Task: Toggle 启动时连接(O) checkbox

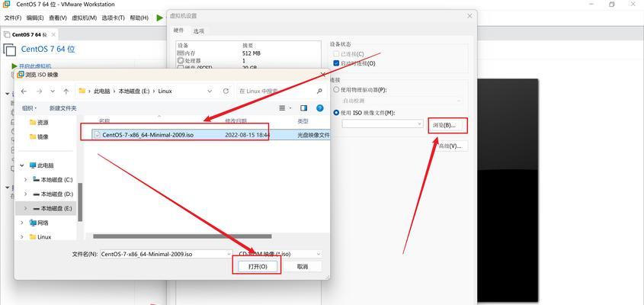Action: click(x=336, y=63)
